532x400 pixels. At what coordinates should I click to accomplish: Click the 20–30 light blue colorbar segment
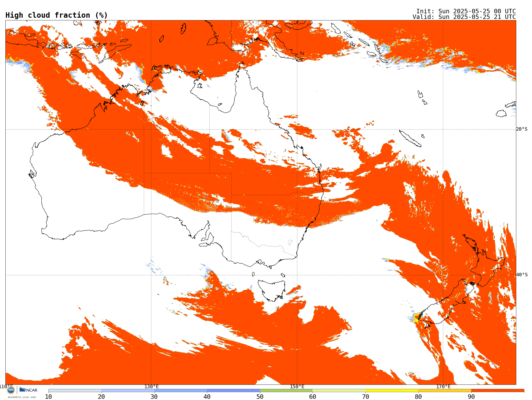(x=128, y=391)
